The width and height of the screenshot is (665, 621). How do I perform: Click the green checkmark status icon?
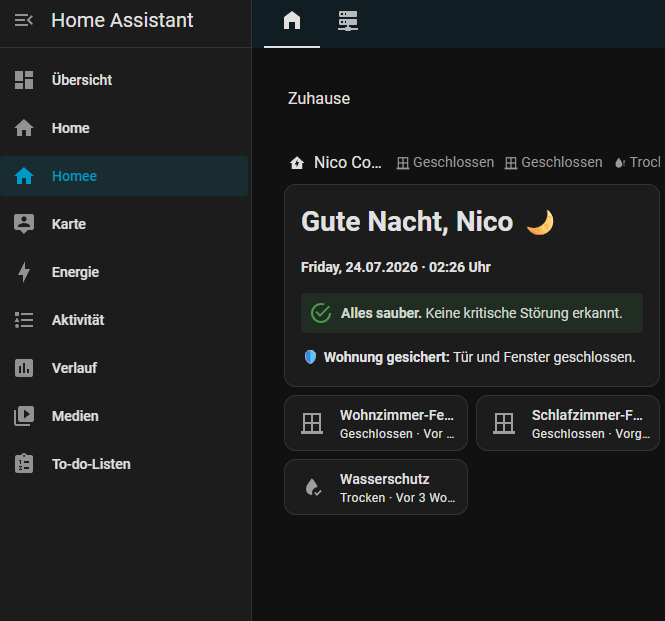321,313
